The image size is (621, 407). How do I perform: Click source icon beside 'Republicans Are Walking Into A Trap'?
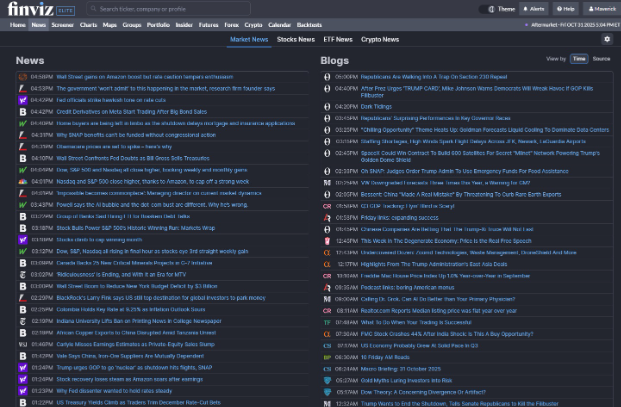(x=327, y=76)
